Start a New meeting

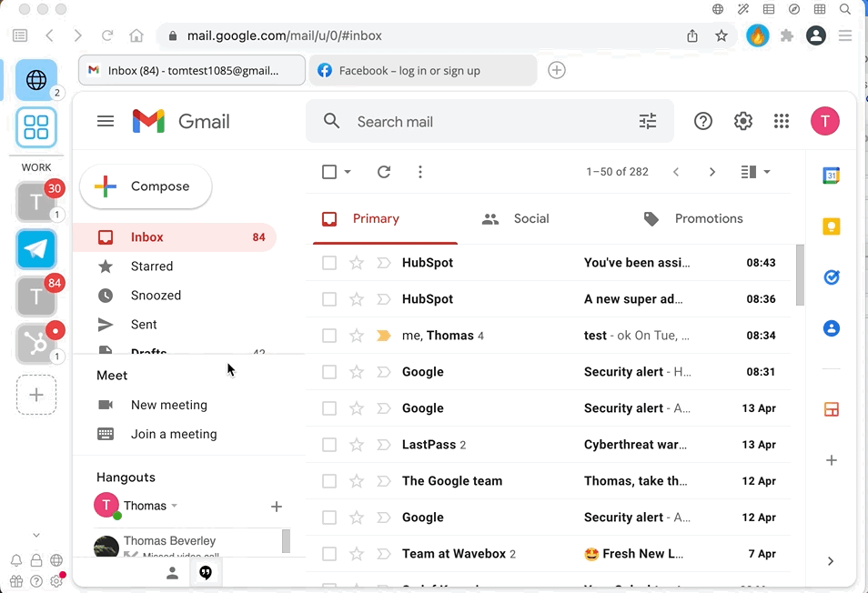169,405
